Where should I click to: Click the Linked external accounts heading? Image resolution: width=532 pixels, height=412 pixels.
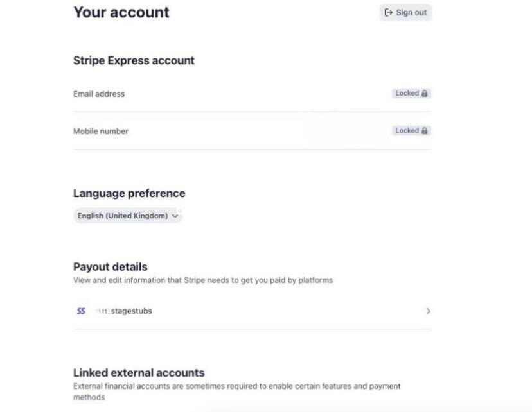click(x=139, y=373)
